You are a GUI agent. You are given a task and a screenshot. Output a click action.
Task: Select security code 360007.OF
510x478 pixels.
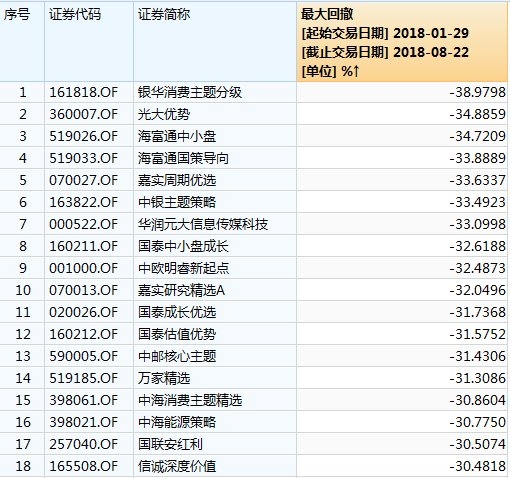click(84, 114)
